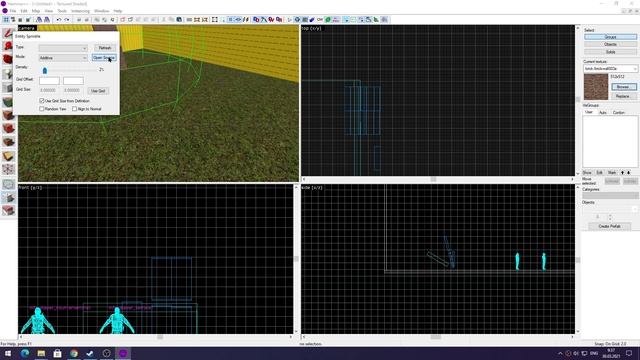Image resolution: width=640 pixels, height=360 pixels.
Task: Click the camera viewport label
Action: pos(27,28)
